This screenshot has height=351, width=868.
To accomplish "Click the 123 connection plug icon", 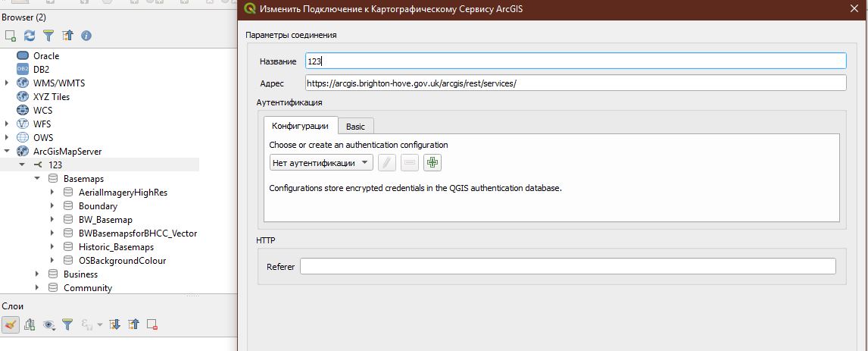I will point(38,165).
